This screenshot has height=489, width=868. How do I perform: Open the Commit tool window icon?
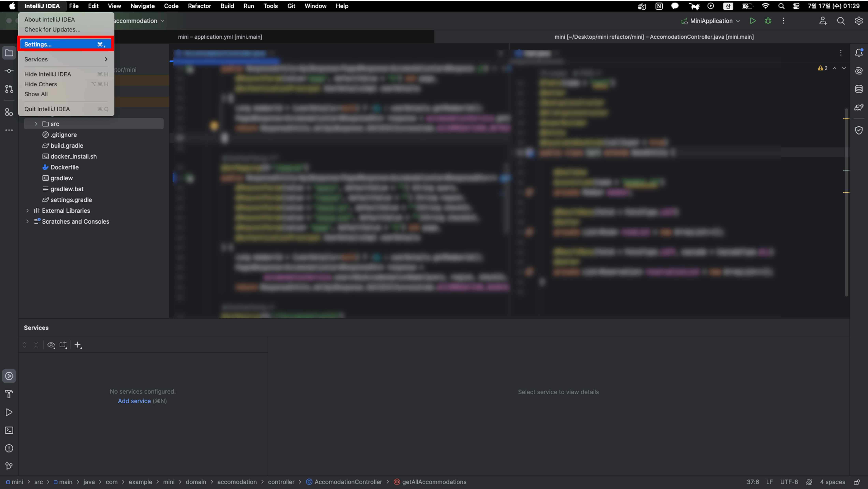coord(9,71)
